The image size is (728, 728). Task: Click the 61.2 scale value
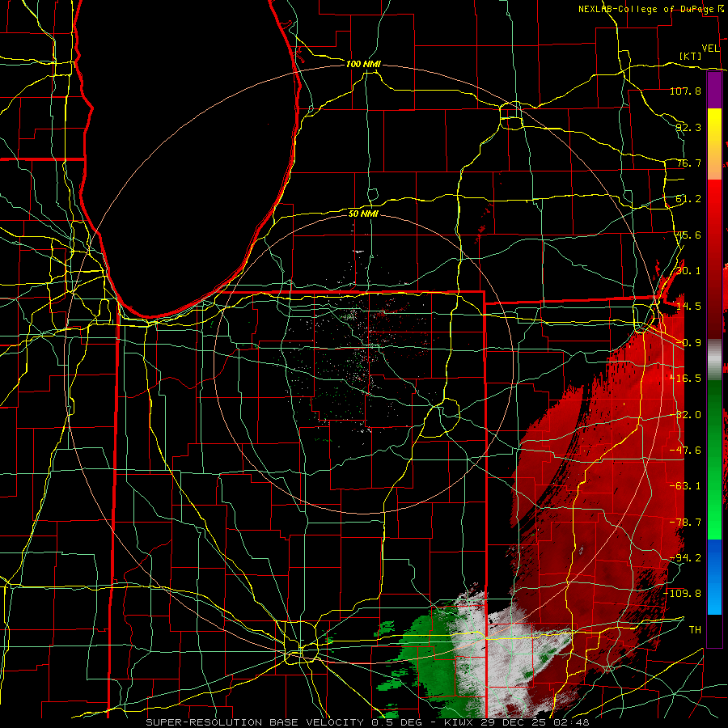pyautogui.click(x=688, y=199)
